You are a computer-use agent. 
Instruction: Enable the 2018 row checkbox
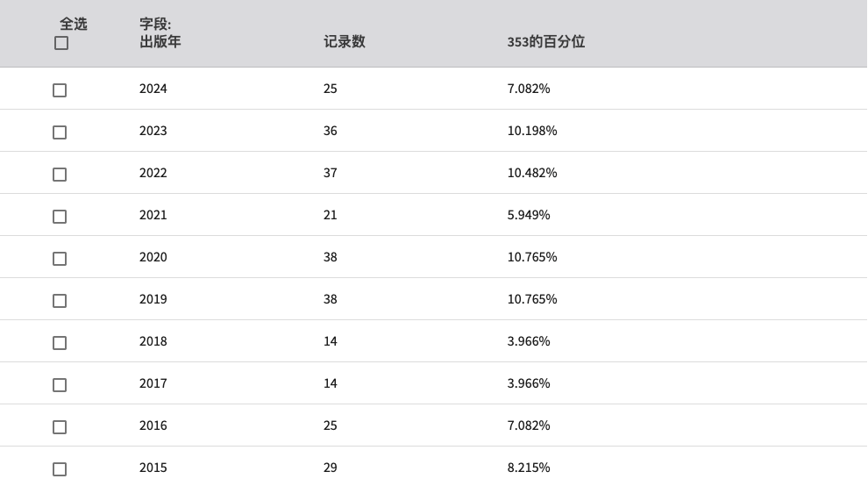coord(60,343)
